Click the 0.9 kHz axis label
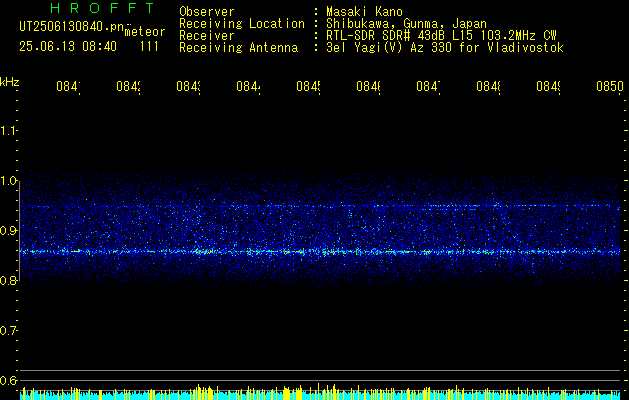Screen dimensions: 629x400 (8, 231)
